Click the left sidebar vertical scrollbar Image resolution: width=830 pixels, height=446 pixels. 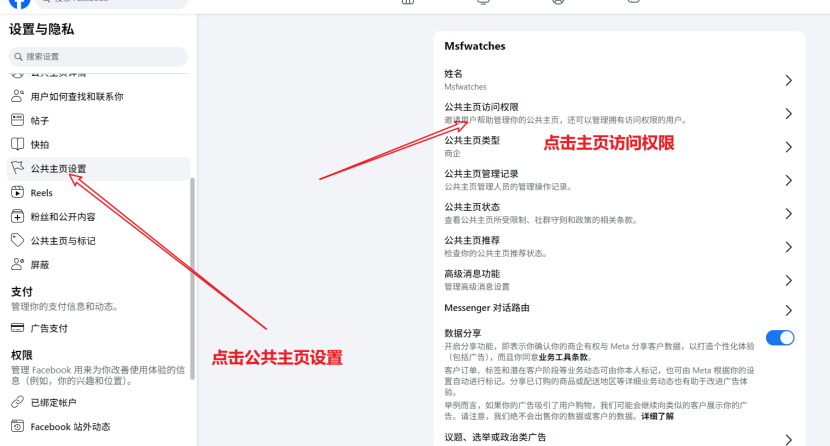click(193, 278)
